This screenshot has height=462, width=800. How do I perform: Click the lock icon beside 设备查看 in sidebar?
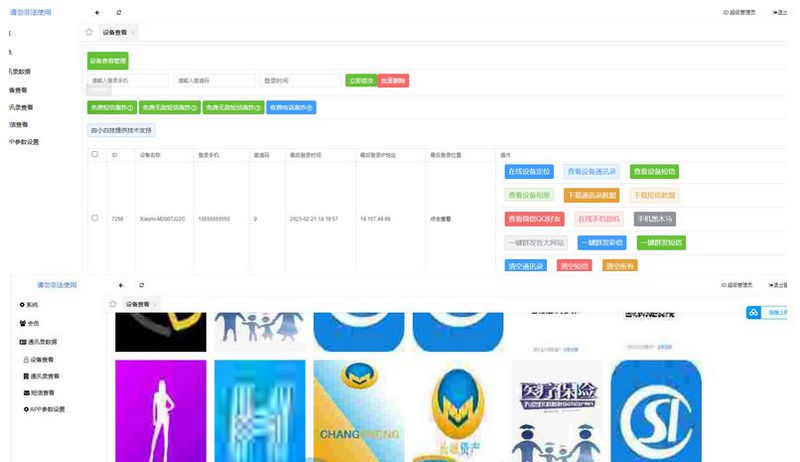[x=26, y=358]
